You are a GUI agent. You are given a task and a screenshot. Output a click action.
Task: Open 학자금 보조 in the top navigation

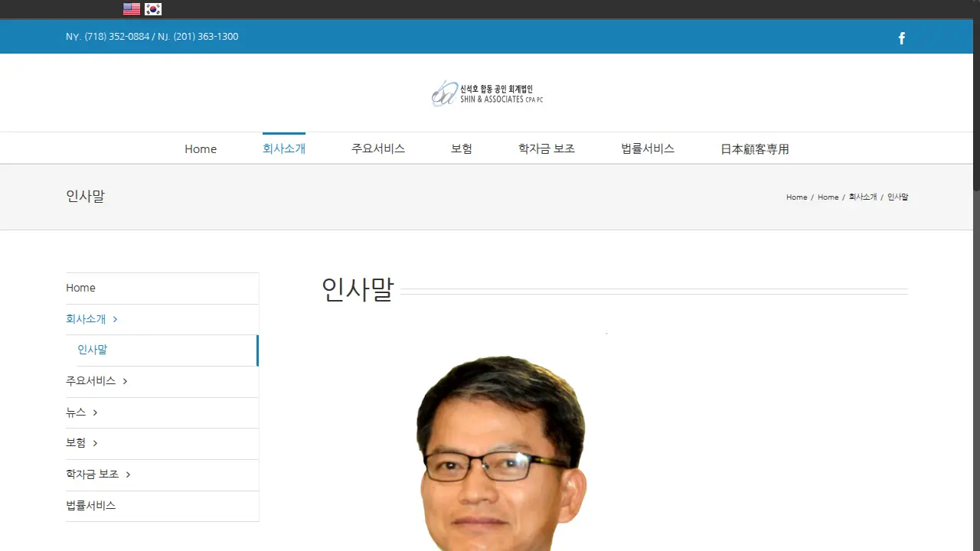tap(547, 148)
